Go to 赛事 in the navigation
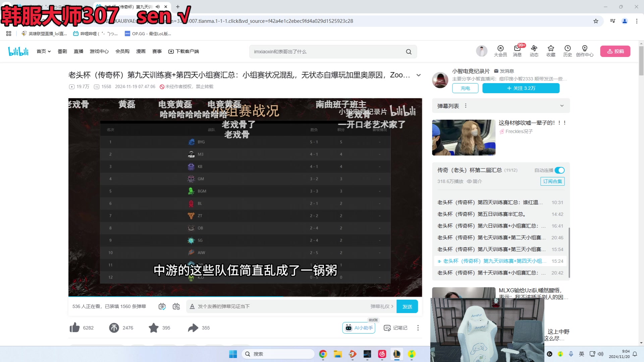 [157, 51]
